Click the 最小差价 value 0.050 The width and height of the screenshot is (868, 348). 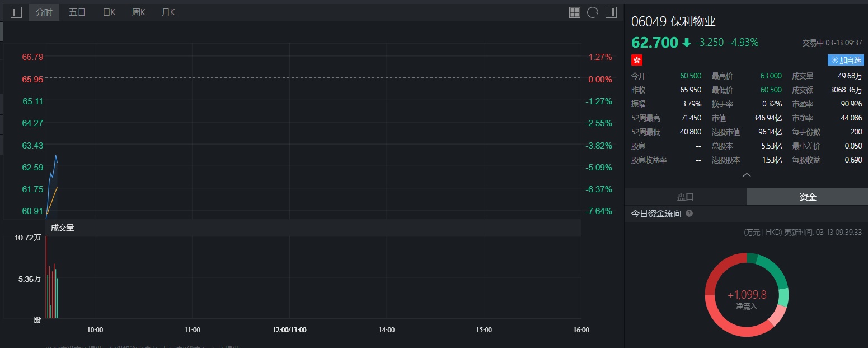point(854,146)
